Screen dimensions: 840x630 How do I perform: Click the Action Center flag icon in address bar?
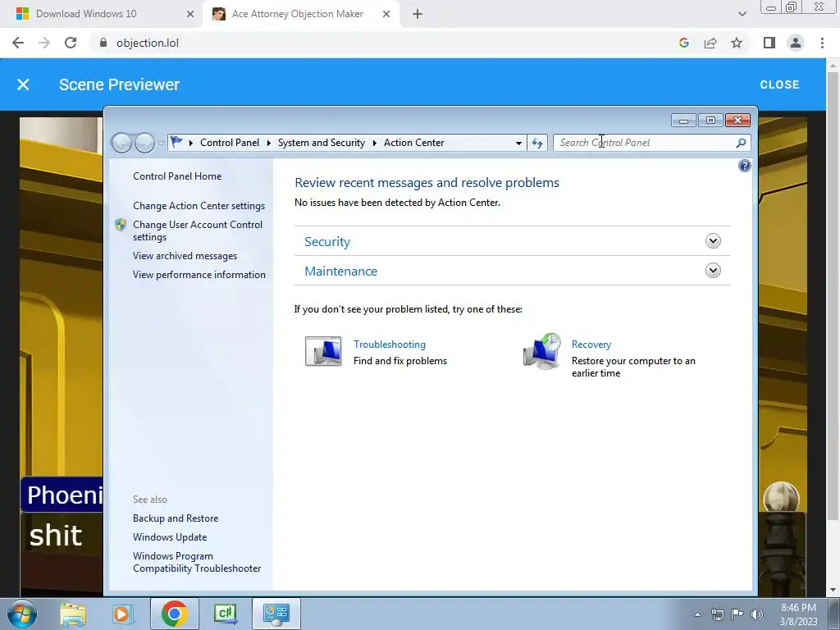pos(176,142)
